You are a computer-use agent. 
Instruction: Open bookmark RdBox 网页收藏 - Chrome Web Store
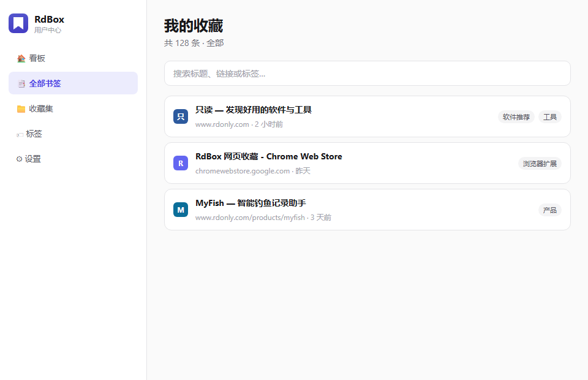(367, 163)
